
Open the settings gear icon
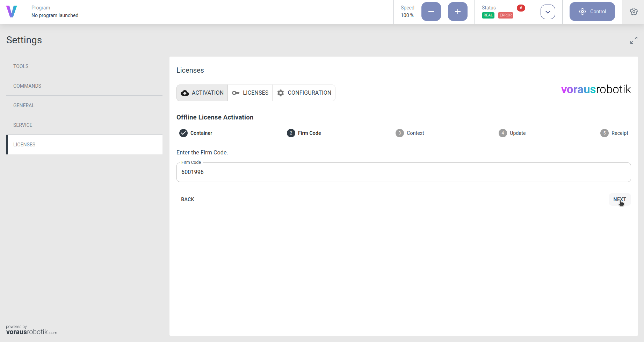coord(634,12)
